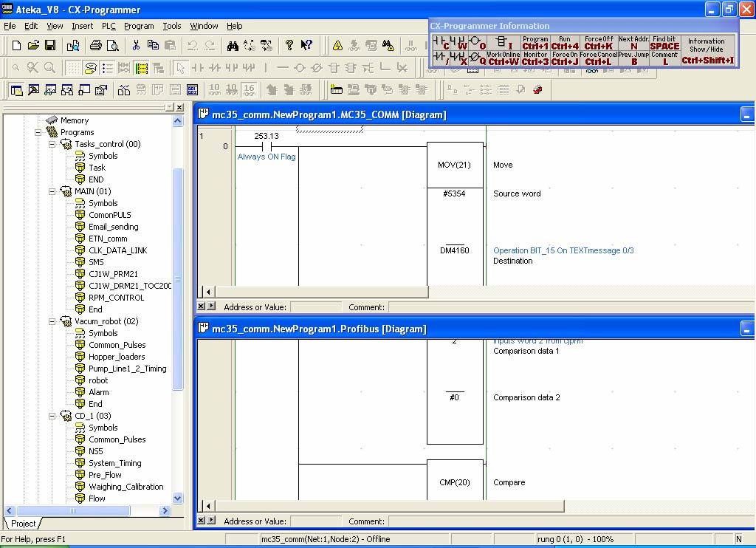Click MC35_COMM Address or Value field
The height and width of the screenshot is (548, 756).
pyautogui.click(x=316, y=306)
